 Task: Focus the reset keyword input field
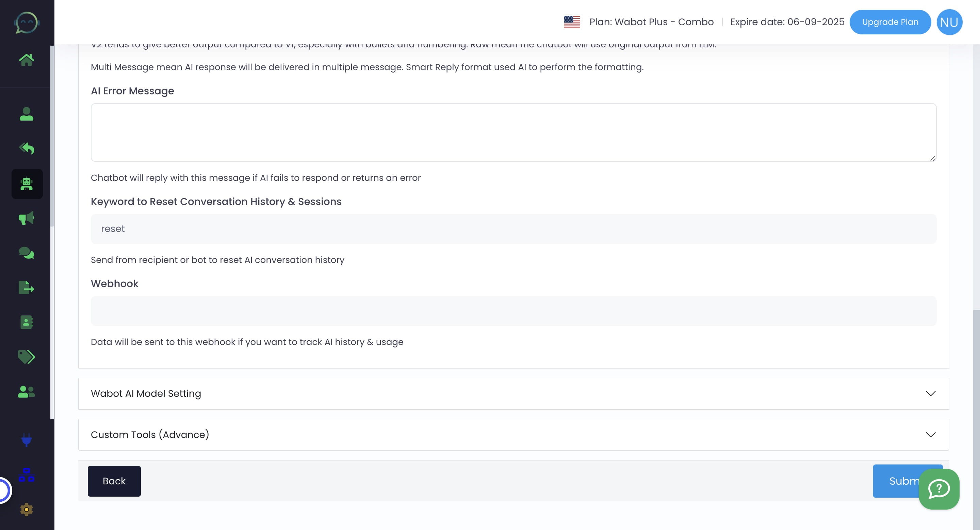[513, 229]
